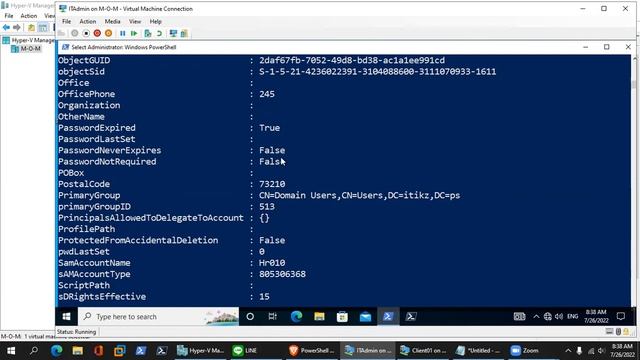Click the red Shut Down VM toolbar icon
The width and height of the screenshot is (640, 360).
(97, 33)
